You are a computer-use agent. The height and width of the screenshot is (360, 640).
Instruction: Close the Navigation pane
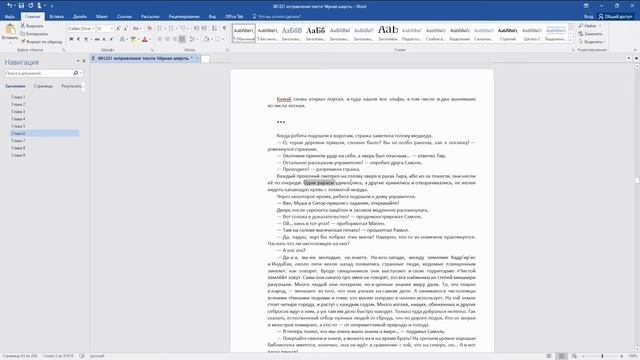click(84, 61)
